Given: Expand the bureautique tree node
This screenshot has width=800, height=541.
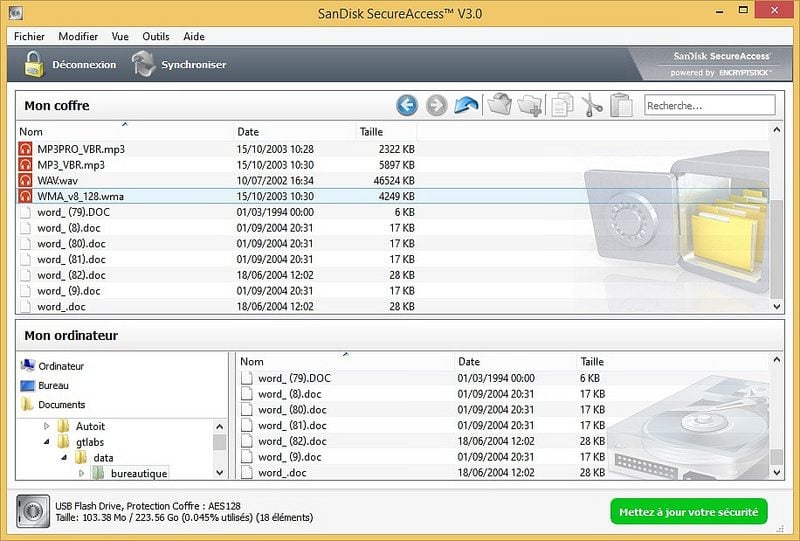Looking at the screenshot, I should coord(81,473).
